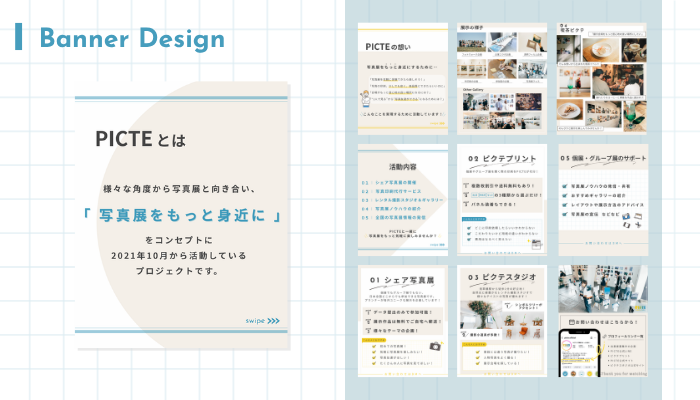Viewport: 700px width, 400px height.
Task: Open the 03 ピクテスタジオ slide
Action: (x=501, y=320)
